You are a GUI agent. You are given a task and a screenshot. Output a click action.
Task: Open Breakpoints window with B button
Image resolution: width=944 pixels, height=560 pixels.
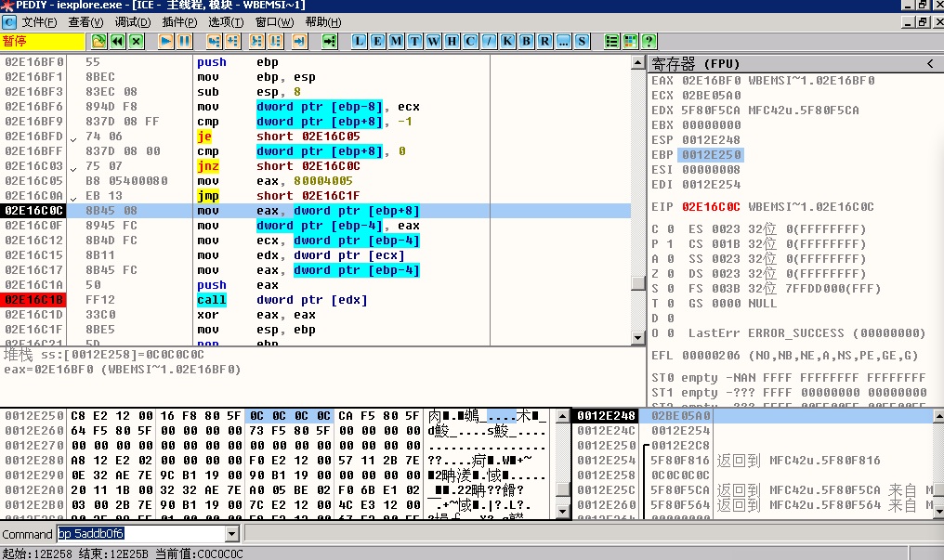click(527, 41)
